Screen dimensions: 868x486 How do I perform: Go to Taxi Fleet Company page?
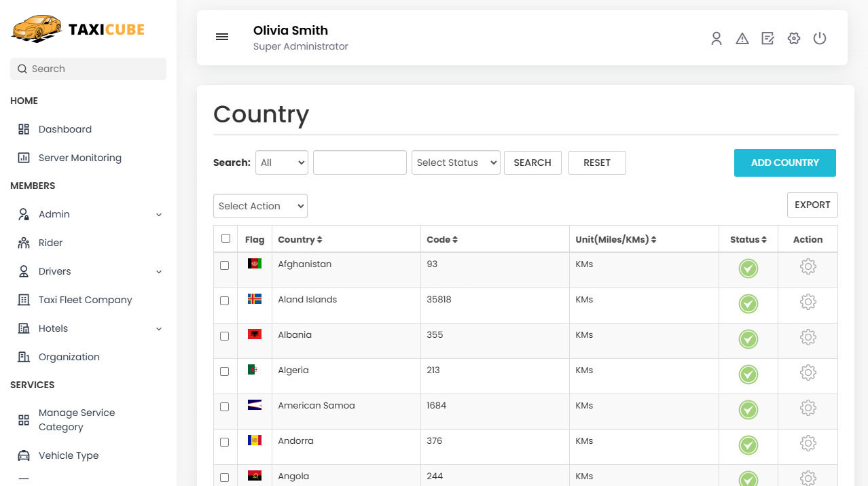[85, 300]
